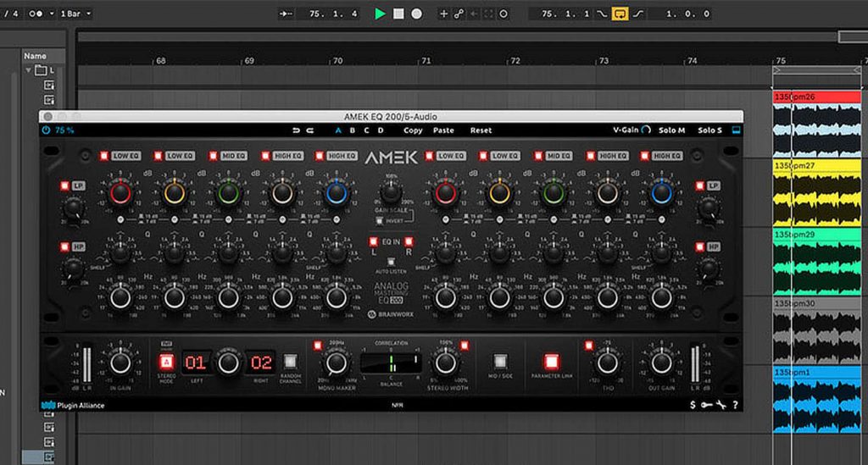868x465 pixels.
Task: Toggle the yellow arrangement loop button
Action: (620, 14)
